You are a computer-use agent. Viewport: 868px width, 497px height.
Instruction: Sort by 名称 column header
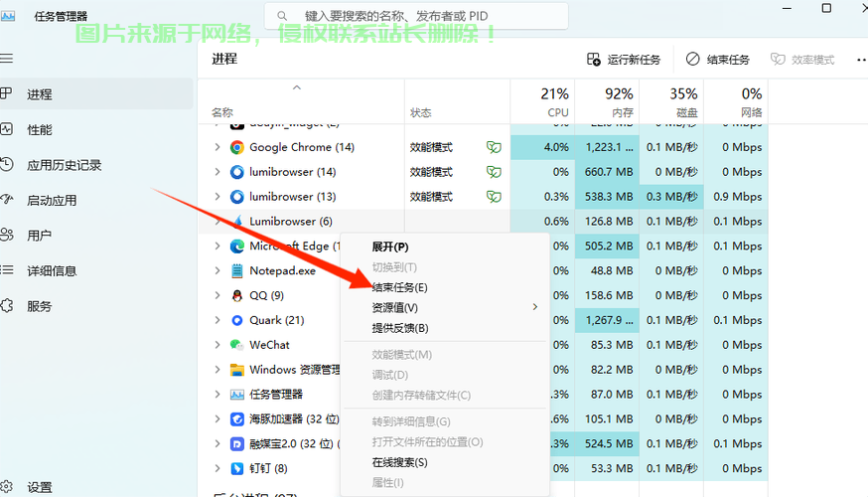pyautogui.click(x=301, y=101)
